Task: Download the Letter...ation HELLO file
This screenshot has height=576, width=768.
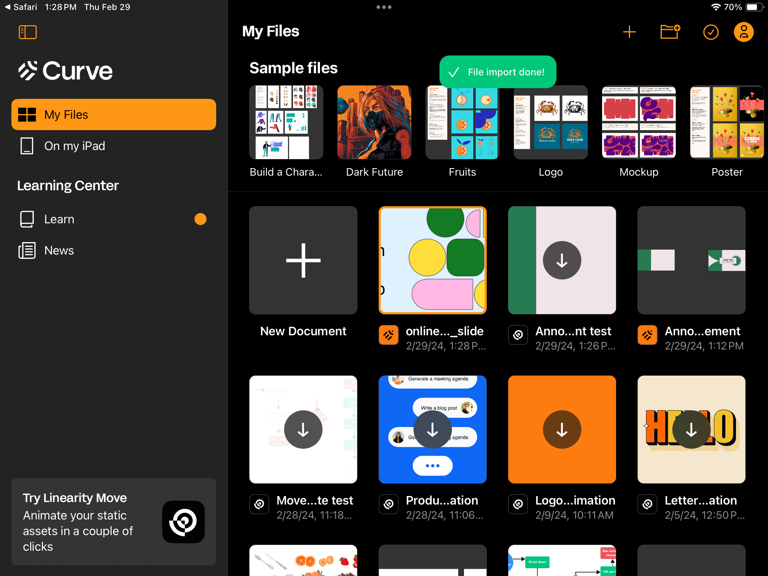Action: [x=691, y=430]
